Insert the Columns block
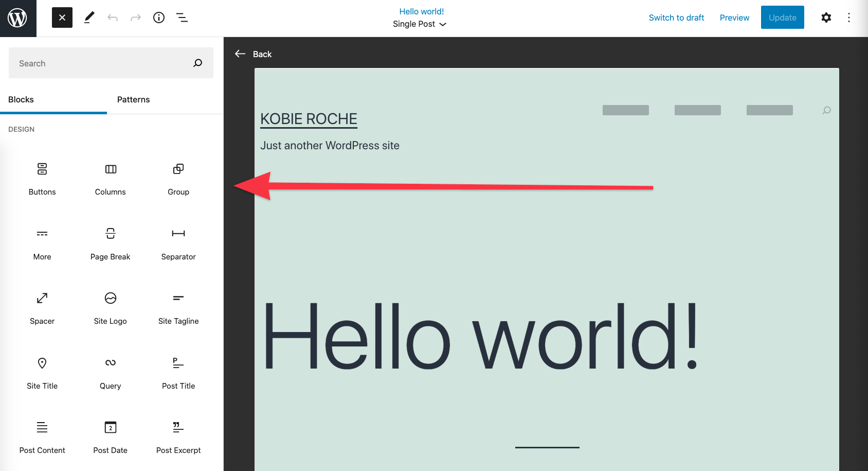Screen dimensions: 868x471 pyautogui.click(x=110, y=179)
